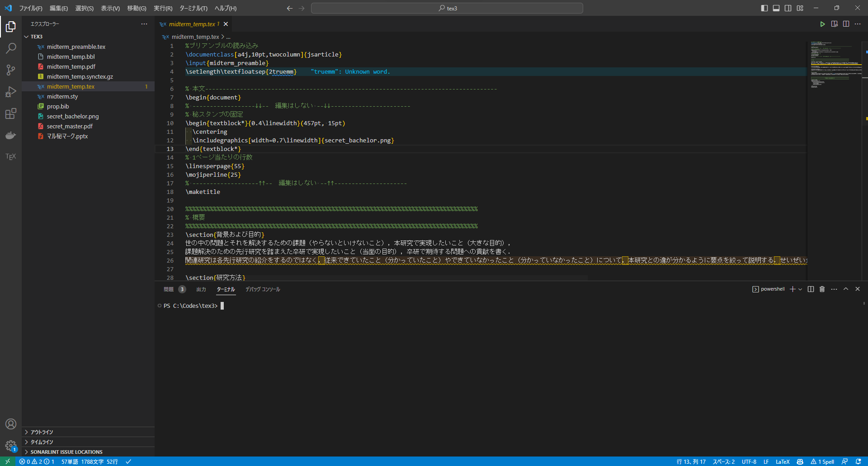Open the terminal launch profile dropdown arrow
The image size is (868, 466).
(x=800, y=289)
